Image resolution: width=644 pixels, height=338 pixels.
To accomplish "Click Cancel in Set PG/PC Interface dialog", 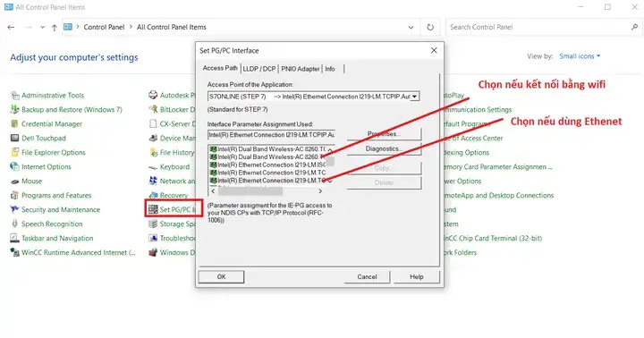I will (367, 277).
